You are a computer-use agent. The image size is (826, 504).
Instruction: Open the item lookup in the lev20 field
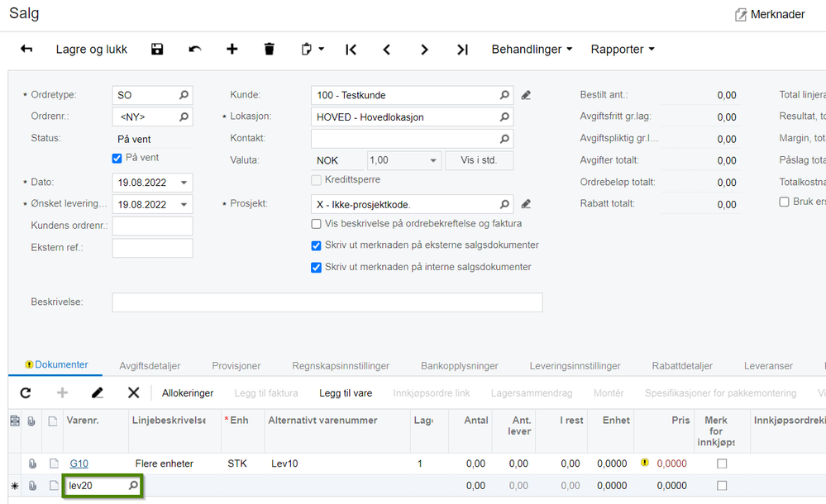pos(133,485)
